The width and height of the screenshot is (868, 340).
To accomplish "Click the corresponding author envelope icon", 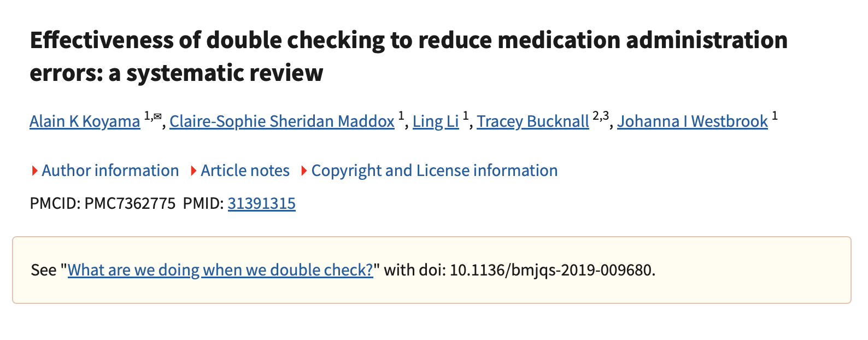I will click(x=157, y=116).
